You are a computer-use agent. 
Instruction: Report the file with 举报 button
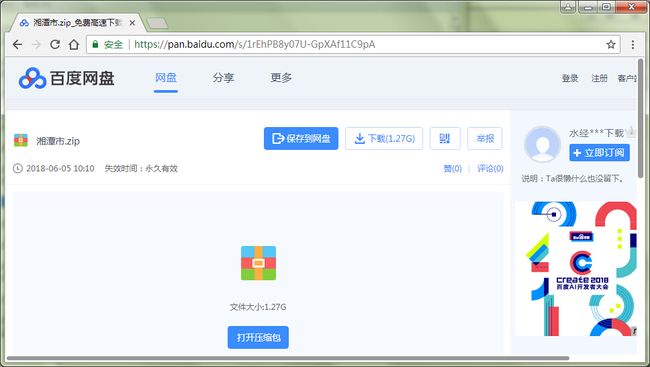485,138
